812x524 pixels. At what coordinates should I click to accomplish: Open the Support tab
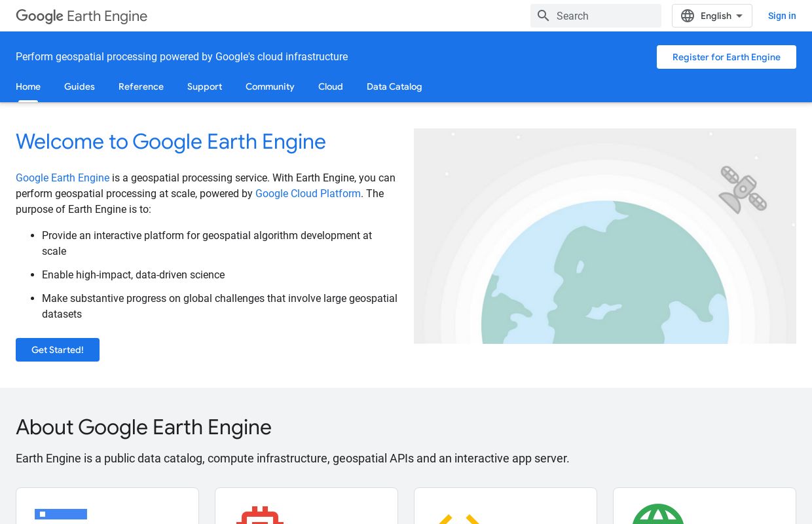tap(204, 86)
